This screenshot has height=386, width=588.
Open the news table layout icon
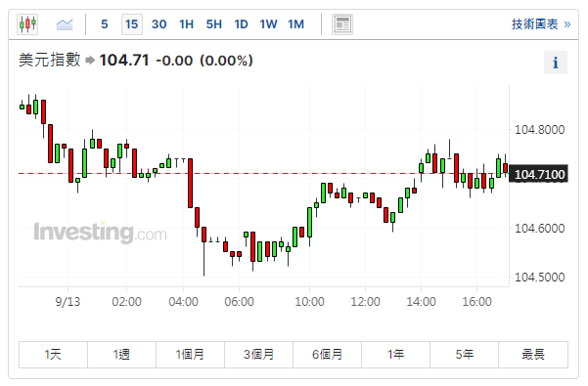342,24
